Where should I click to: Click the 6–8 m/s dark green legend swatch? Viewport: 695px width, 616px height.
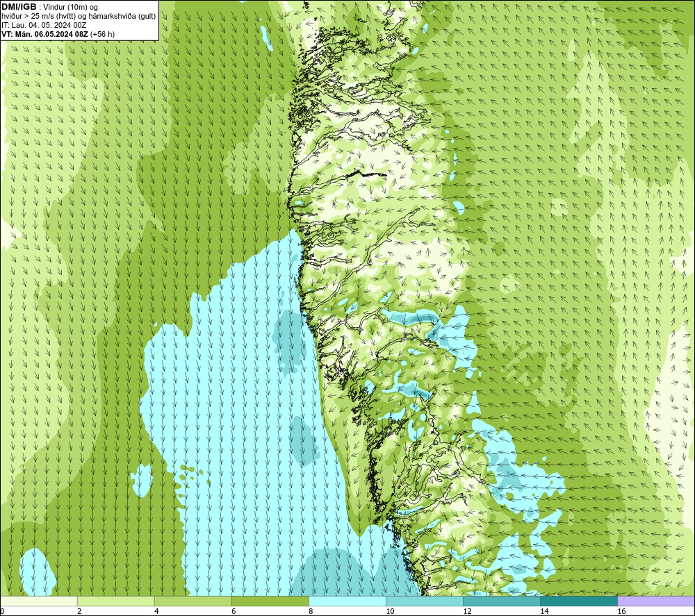[x=270, y=601]
